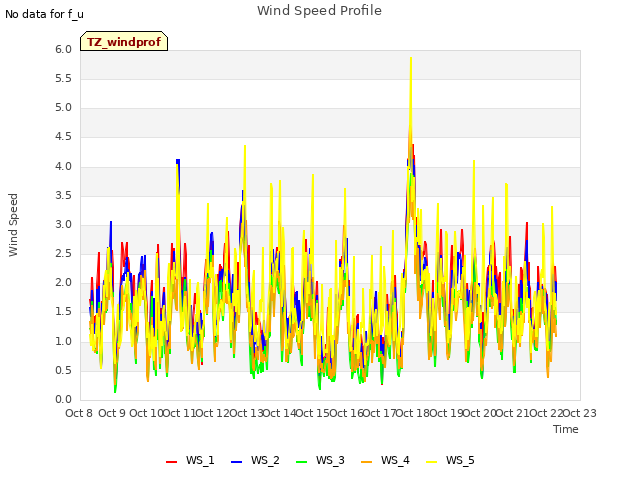Click the Oct 9 x-axis tick label
Image resolution: width=640 pixels, height=480 pixels.
pos(112,413)
